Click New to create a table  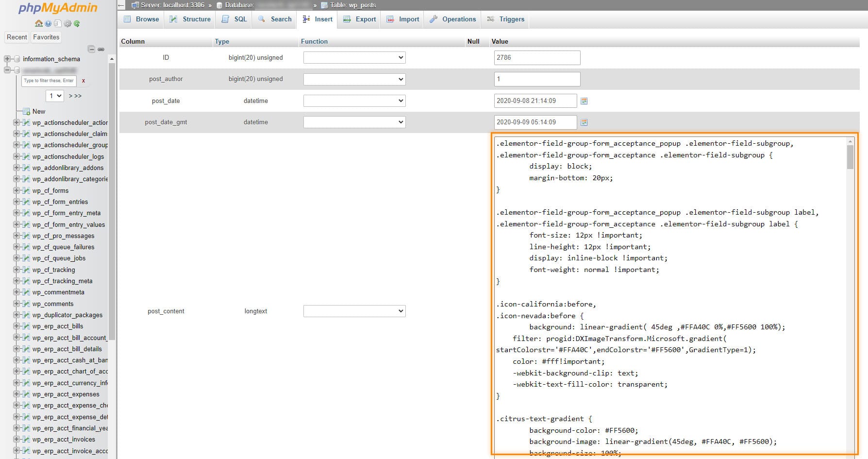[38, 111]
